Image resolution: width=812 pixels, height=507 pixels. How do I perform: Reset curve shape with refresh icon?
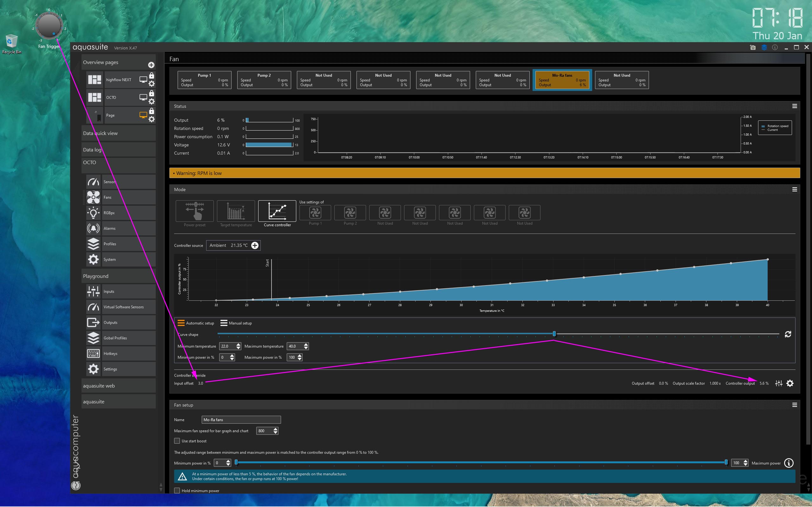[x=788, y=334]
